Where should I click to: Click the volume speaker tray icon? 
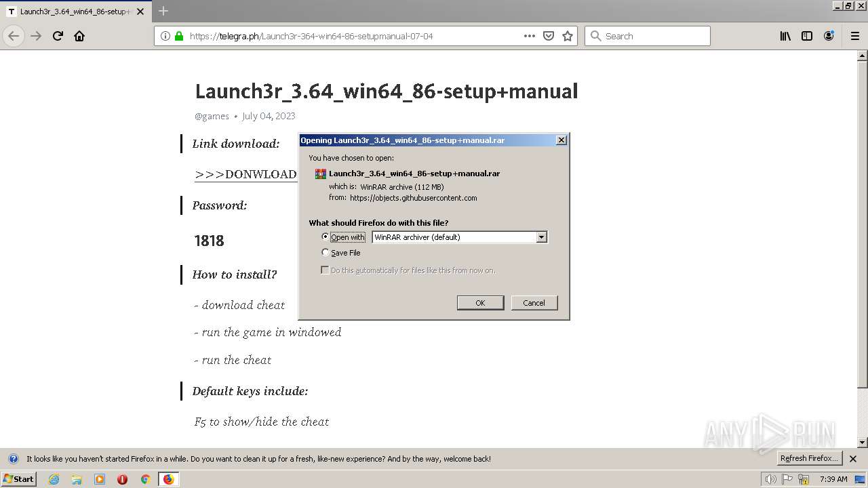click(771, 479)
